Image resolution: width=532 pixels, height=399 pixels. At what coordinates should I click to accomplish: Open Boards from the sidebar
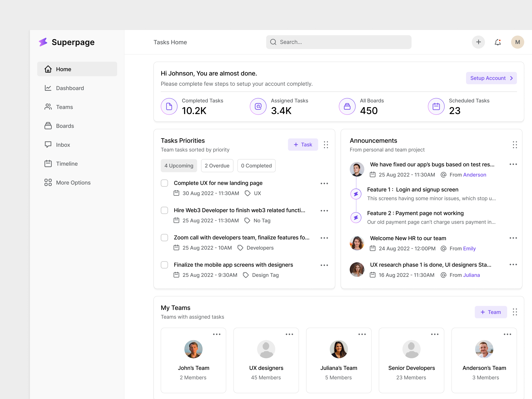click(65, 126)
